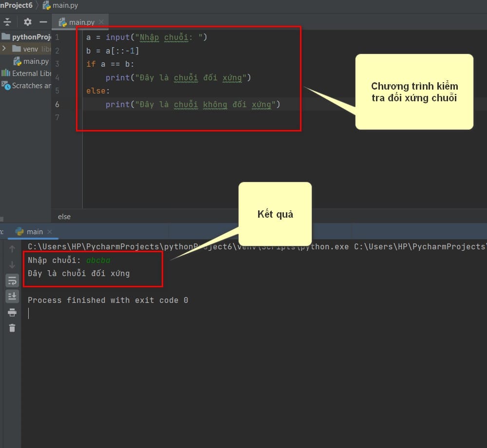This screenshot has height=448, width=487.
Task: Toggle scroll to end of output
Action: [12, 296]
